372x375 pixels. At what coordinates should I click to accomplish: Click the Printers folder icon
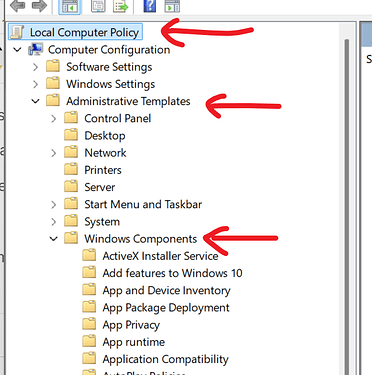pos(71,169)
